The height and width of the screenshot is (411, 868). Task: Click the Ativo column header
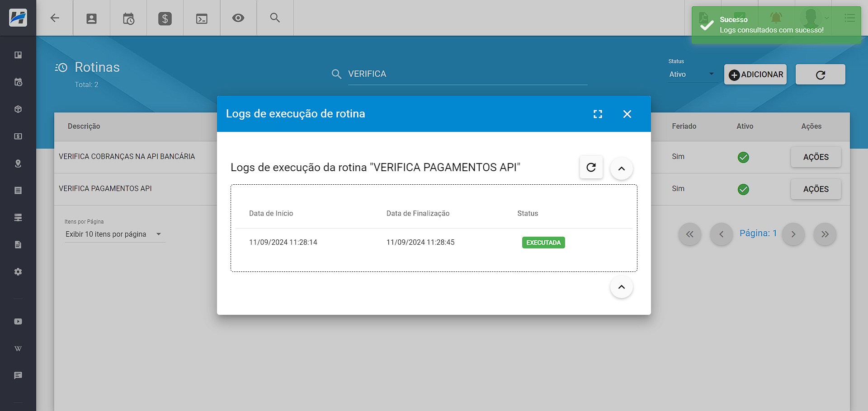pyautogui.click(x=745, y=126)
